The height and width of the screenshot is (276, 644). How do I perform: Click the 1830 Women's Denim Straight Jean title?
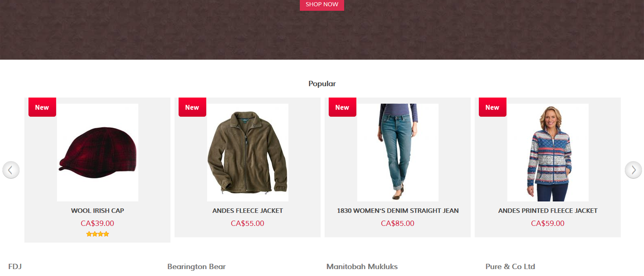pos(398,211)
